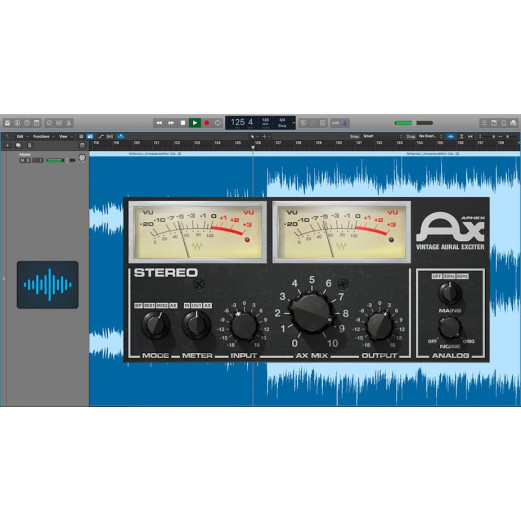Click the tempo value in the LCD
The height and width of the screenshot is (521, 521).
(265, 119)
